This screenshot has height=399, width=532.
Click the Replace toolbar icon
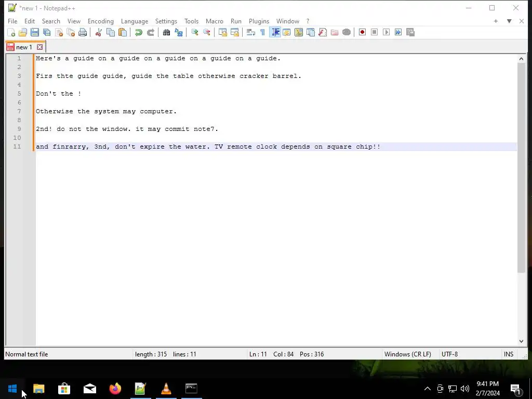(179, 32)
